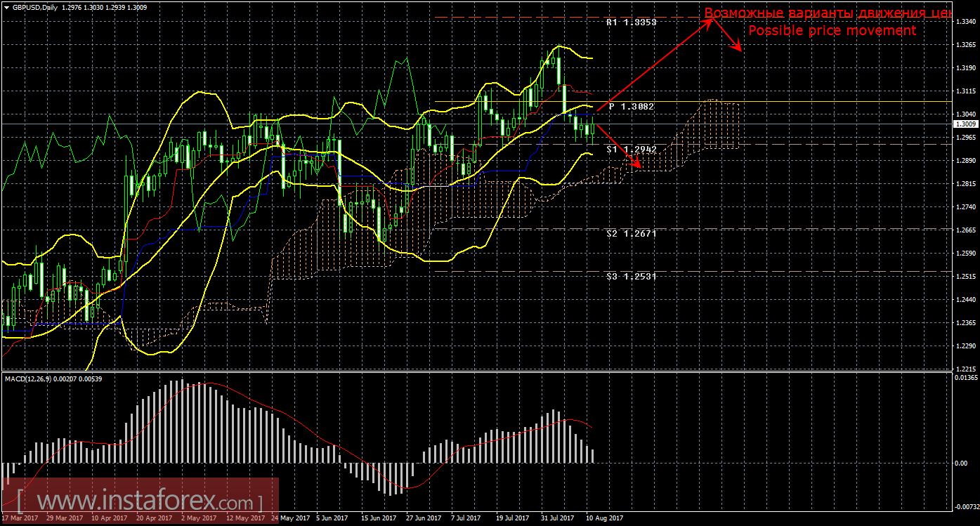Click the triangle arrow beside GBPUSD,Daily
980x526 pixels.
6,8
